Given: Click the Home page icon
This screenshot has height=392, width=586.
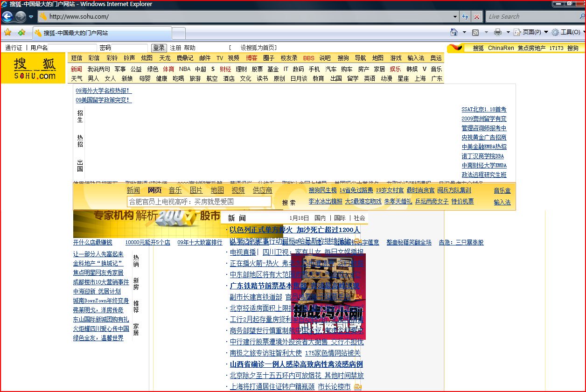Looking at the screenshot, I should tap(453, 32).
